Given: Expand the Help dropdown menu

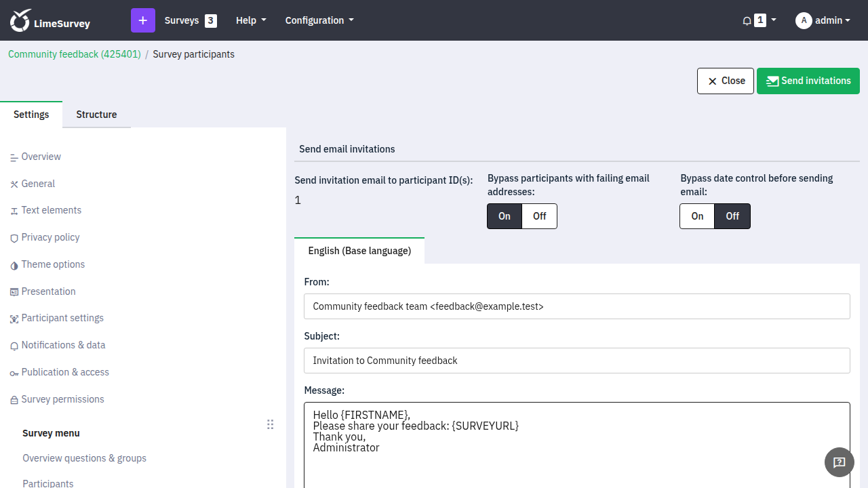Looking at the screenshot, I should click(x=251, y=20).
